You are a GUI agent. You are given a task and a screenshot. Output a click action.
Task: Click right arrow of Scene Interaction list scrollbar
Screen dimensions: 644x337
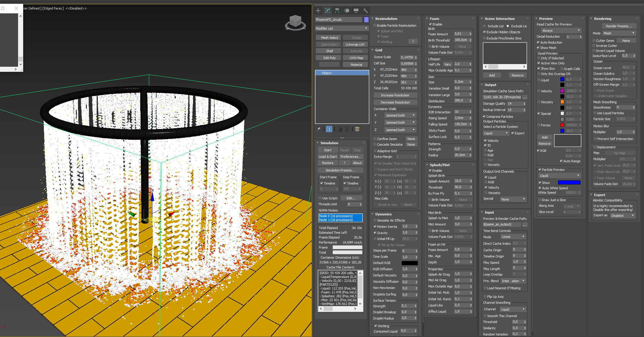click(524, 67)
